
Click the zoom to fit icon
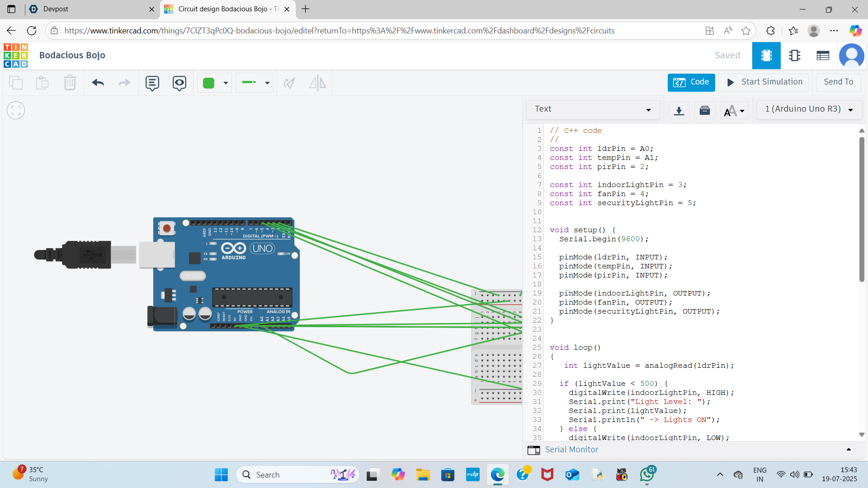click(x=16, y=110)
